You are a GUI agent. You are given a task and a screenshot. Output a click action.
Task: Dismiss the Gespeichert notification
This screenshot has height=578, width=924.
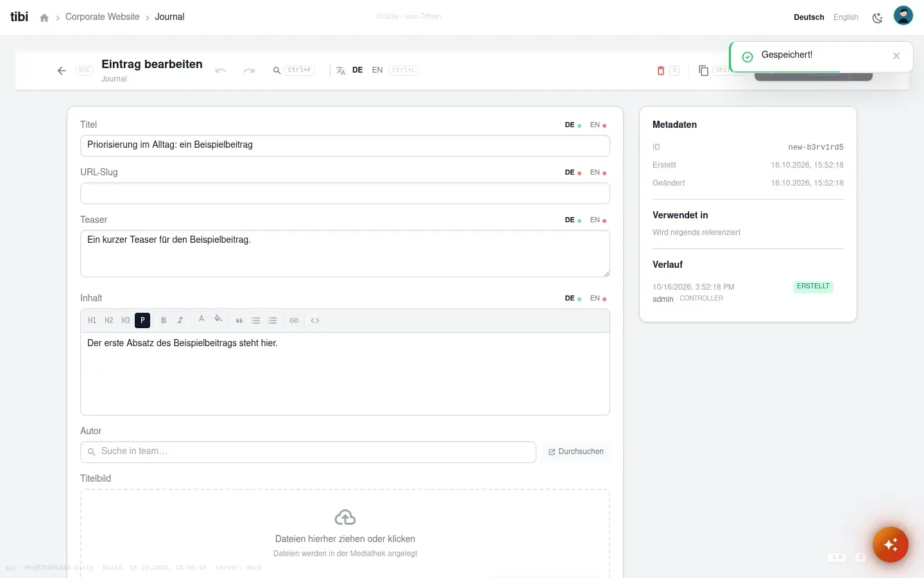tap(896, 56)
